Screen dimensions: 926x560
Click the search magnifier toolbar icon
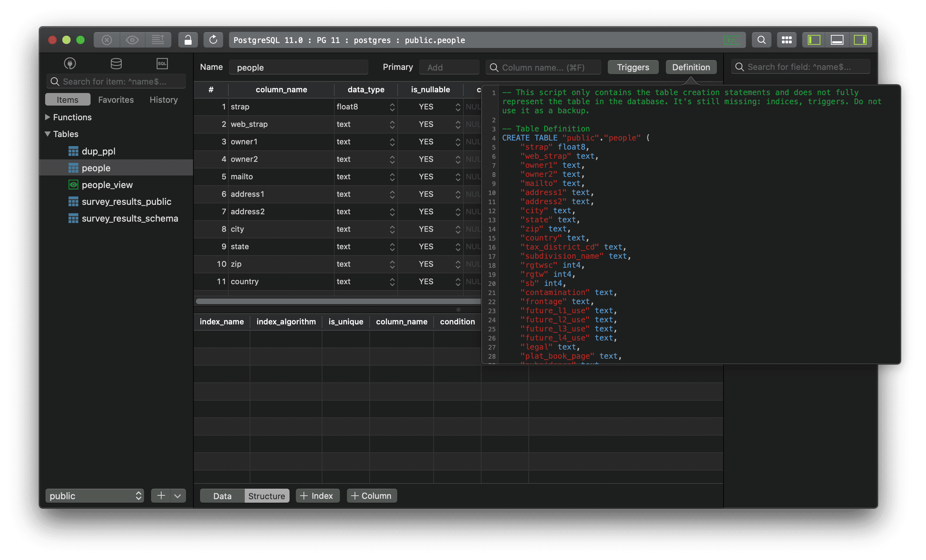pos(761,40)
